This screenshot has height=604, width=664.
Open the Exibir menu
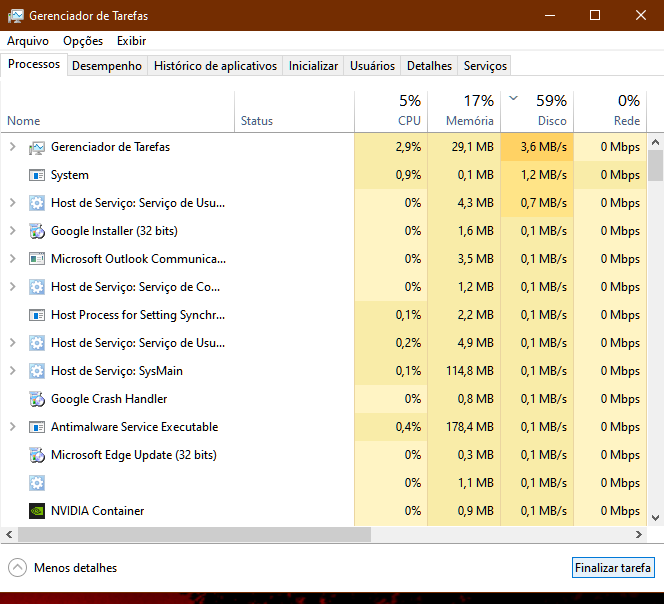click(132, 41)
